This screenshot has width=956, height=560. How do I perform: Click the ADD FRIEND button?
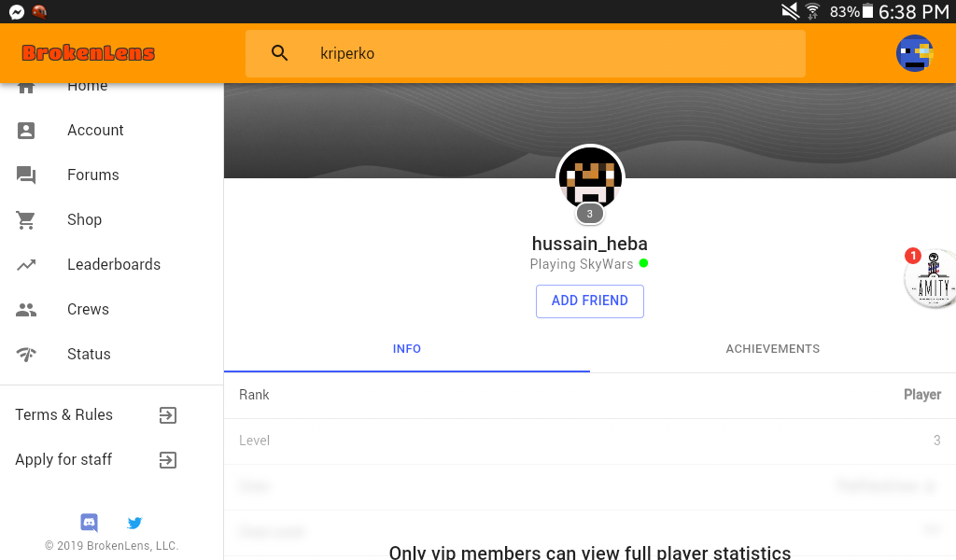click(x=590, y=301)
